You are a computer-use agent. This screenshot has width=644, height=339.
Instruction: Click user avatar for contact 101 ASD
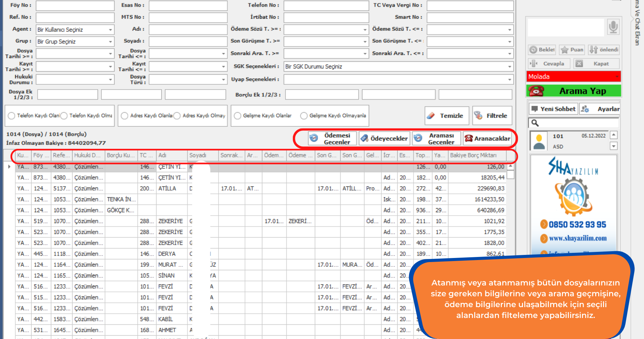pos(539,141)
